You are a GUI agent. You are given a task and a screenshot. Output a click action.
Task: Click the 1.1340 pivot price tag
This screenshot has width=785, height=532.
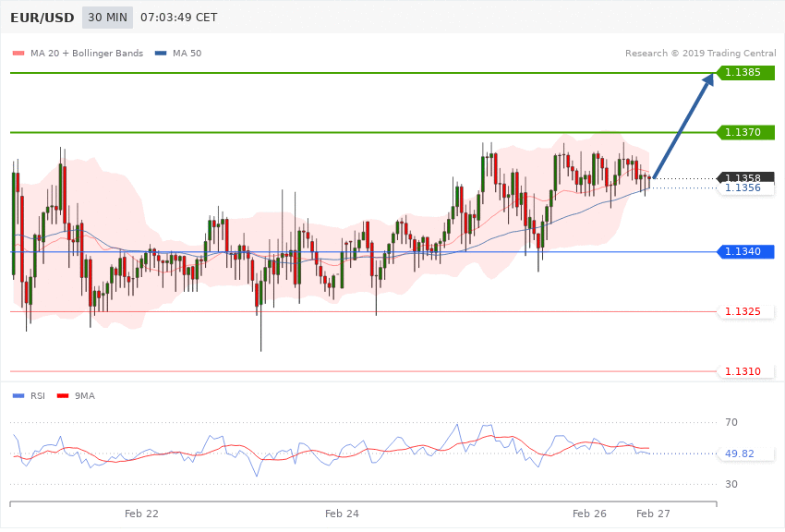click(746, 251)
